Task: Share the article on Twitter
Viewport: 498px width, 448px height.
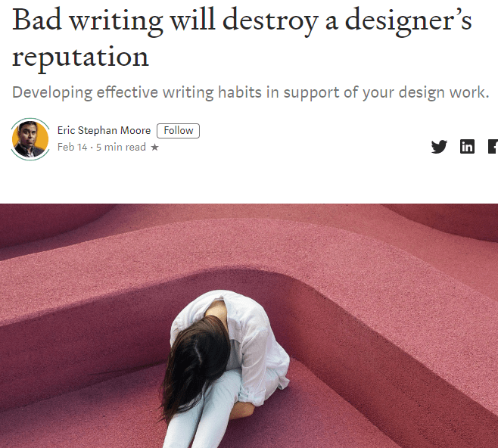Action: (x=439, y=147)
